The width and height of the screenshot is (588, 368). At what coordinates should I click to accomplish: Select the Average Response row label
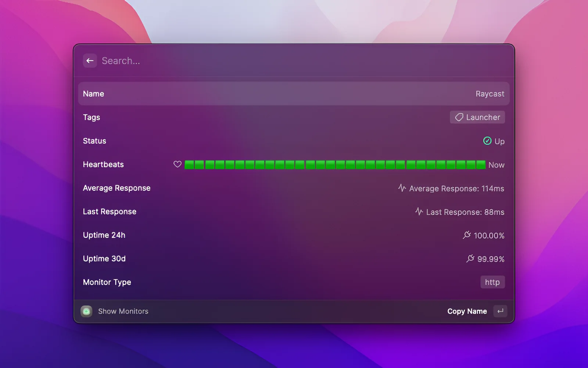point(116,188)
